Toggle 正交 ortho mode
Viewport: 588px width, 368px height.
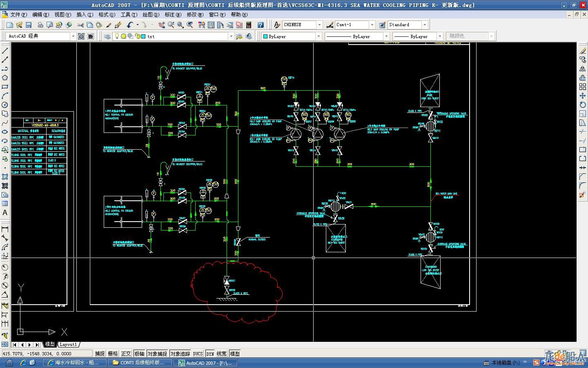[x=126, y=354]
